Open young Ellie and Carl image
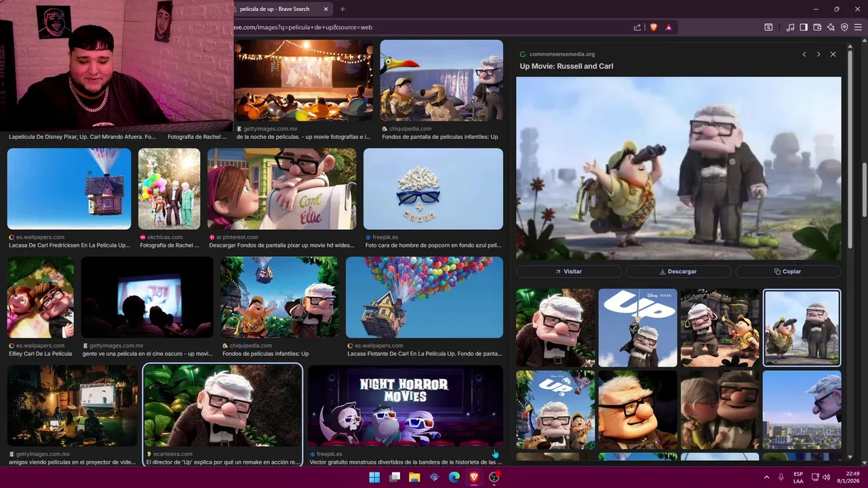Screen dimensions: 868x488 (x=41, y=298)
